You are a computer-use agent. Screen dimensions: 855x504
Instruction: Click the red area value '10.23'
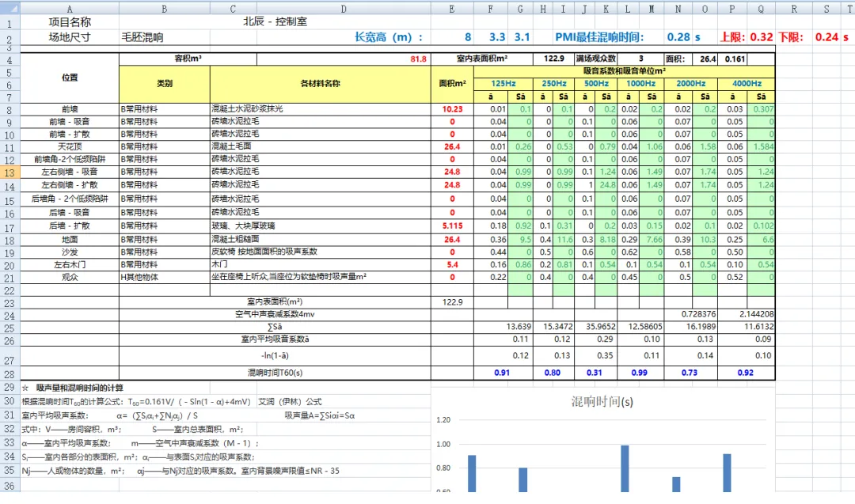(452, 109)
